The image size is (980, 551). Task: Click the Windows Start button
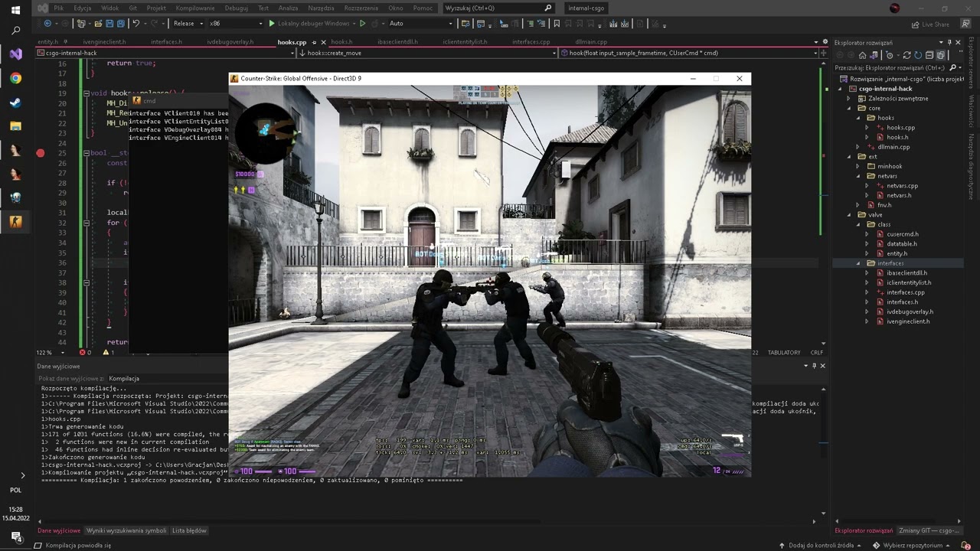tap(15, 10)
